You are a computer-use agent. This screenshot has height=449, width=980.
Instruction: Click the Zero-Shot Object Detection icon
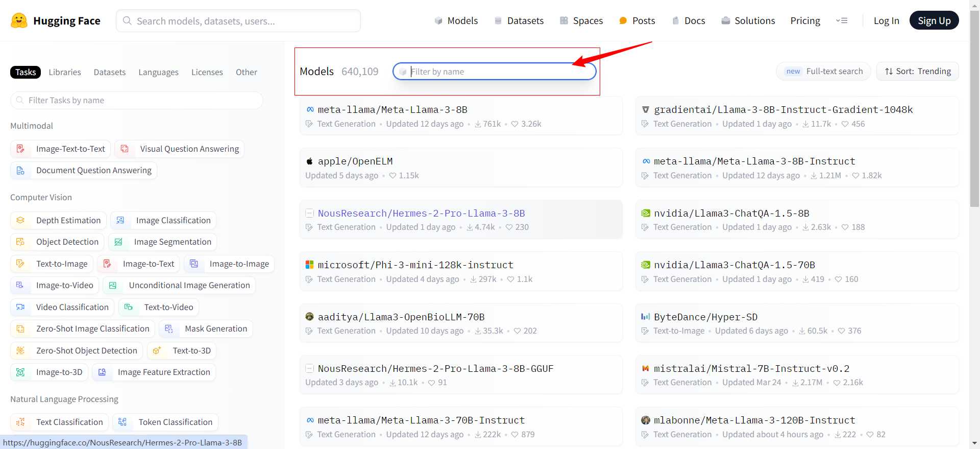[20, 350]
